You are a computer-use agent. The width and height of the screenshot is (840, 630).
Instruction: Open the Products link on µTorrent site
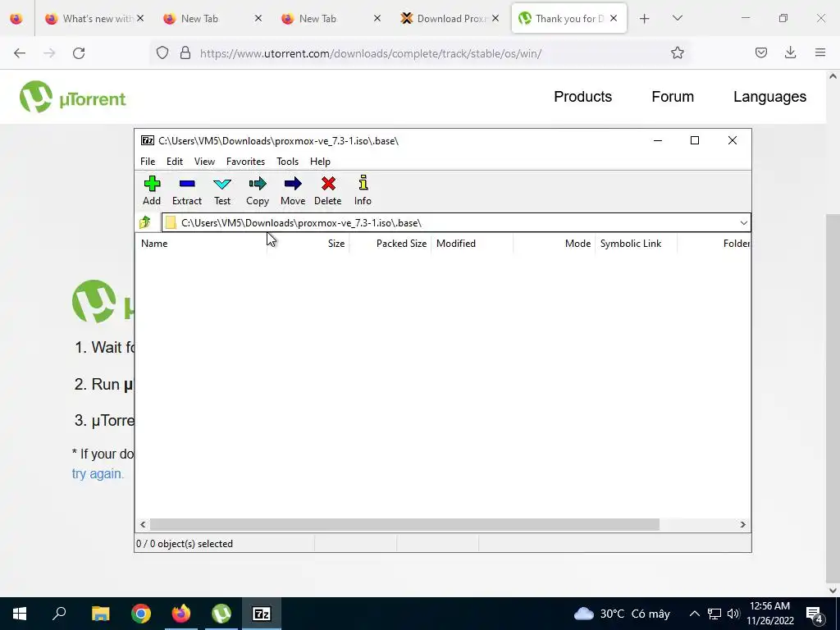pos(583,97)
